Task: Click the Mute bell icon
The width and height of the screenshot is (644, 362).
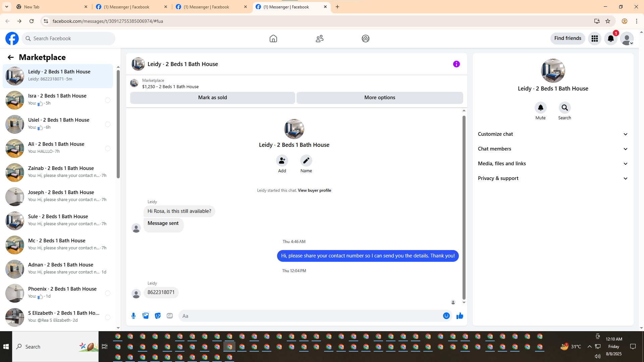Action: (x=540, y=108)
